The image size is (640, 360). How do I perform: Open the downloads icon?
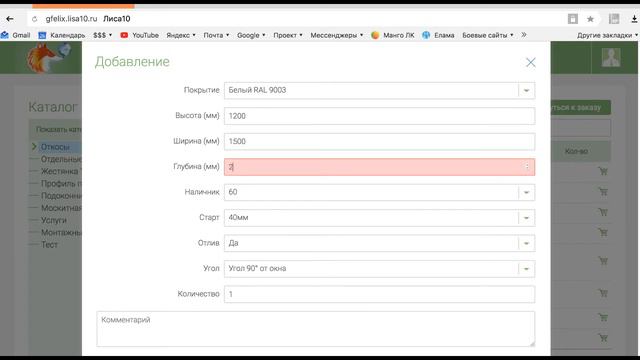tap(634, 19)
